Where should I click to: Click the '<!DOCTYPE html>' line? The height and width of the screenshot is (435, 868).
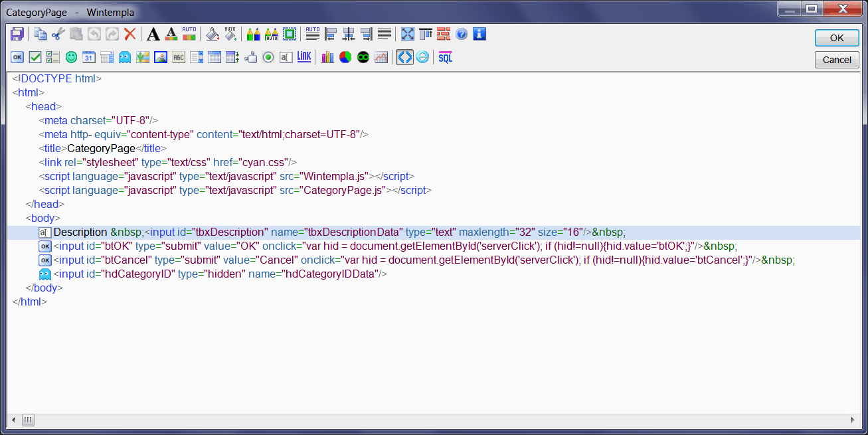(x=57, y=79)
